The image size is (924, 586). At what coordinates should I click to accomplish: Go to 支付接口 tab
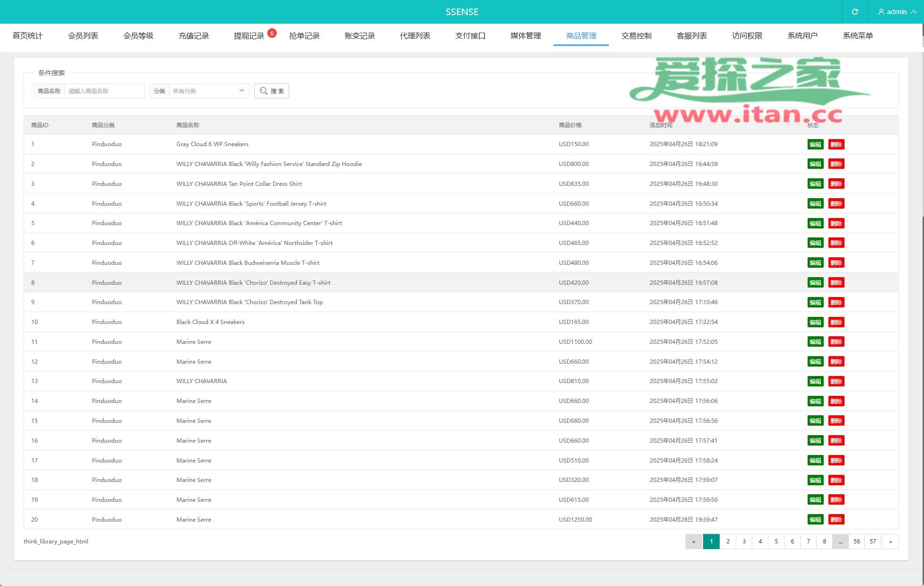470,36
